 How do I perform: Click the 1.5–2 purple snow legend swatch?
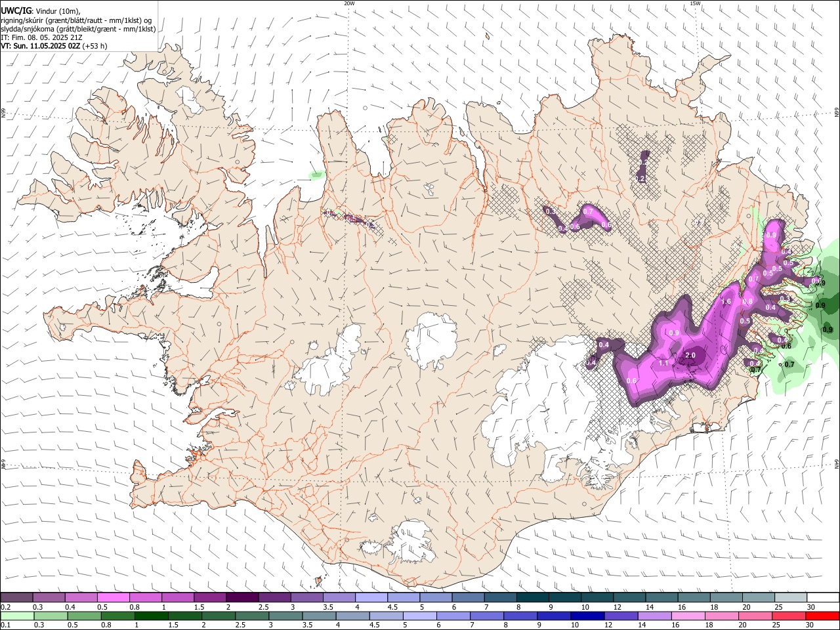(x=210, y=597)
